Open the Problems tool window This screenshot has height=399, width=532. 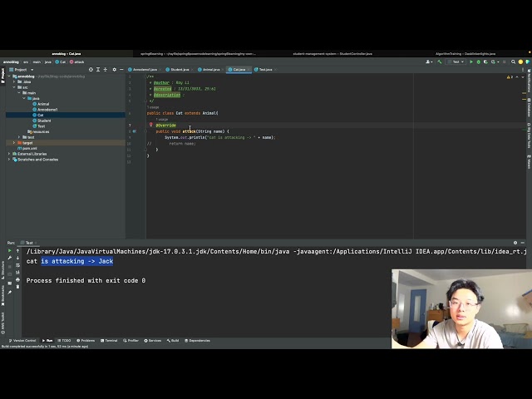point(86,340)
